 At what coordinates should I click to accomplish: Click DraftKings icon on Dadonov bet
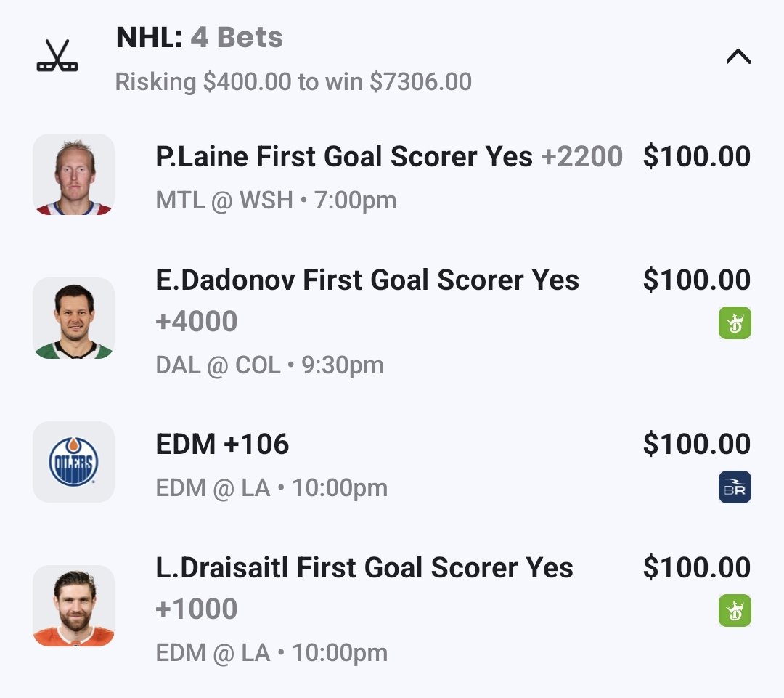coord(735,322)
